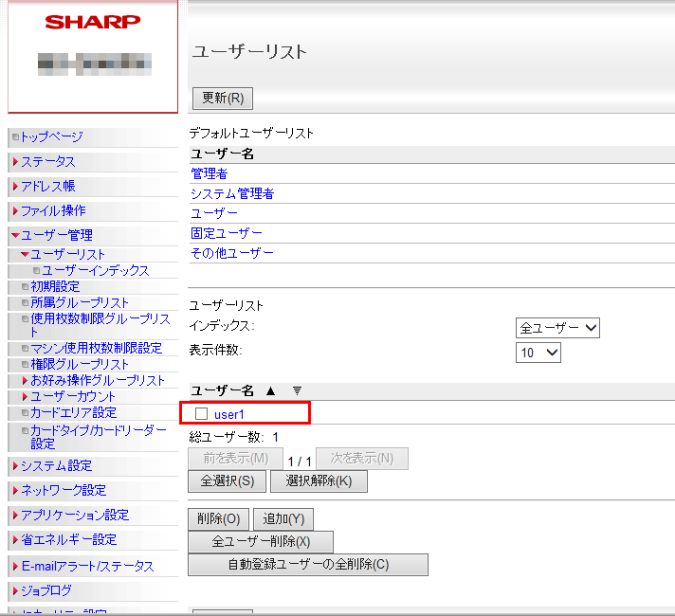Sort user names ascending with the triangle icon
Viewport: 675px width, 616px height.
(270, 390)
